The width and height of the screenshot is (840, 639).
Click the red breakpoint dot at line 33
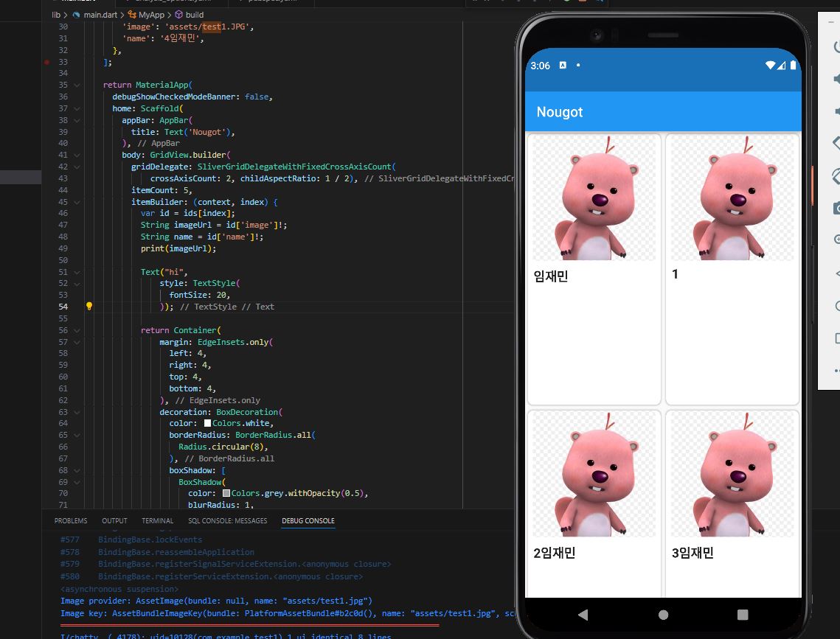click(x=47, y=62)
